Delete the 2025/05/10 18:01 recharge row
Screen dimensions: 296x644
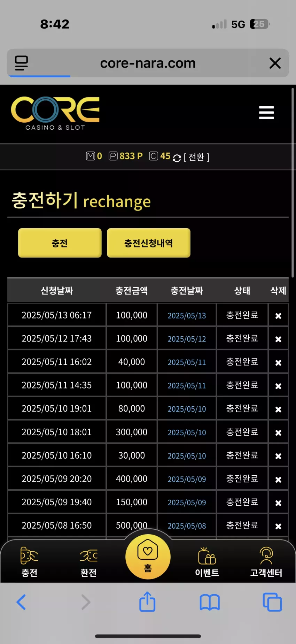278,432
